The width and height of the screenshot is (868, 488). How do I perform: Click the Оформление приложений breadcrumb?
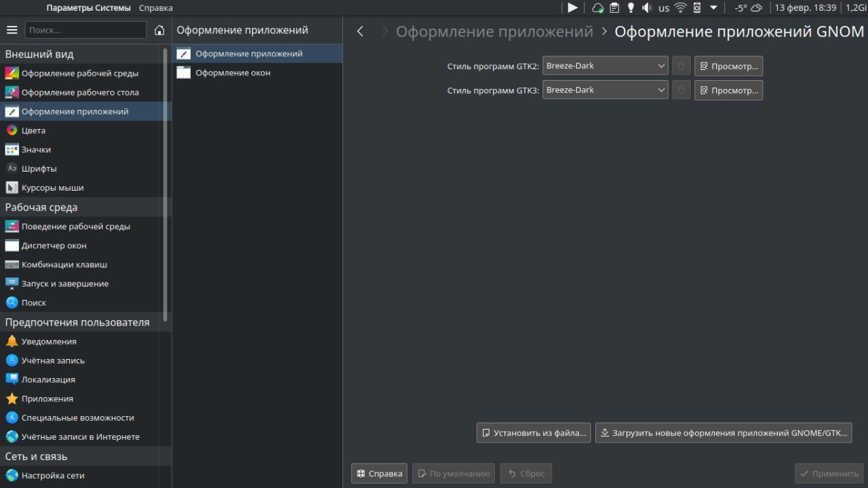point(494,32)
